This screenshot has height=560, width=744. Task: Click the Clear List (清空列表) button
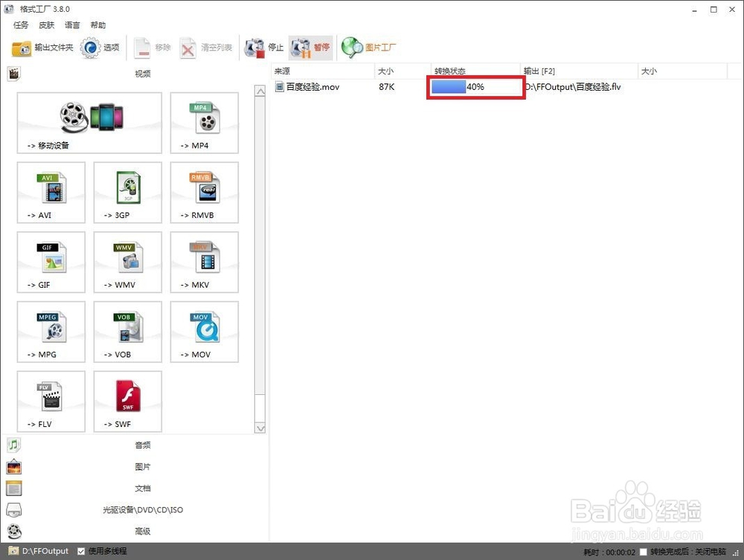tap(206, 48)
